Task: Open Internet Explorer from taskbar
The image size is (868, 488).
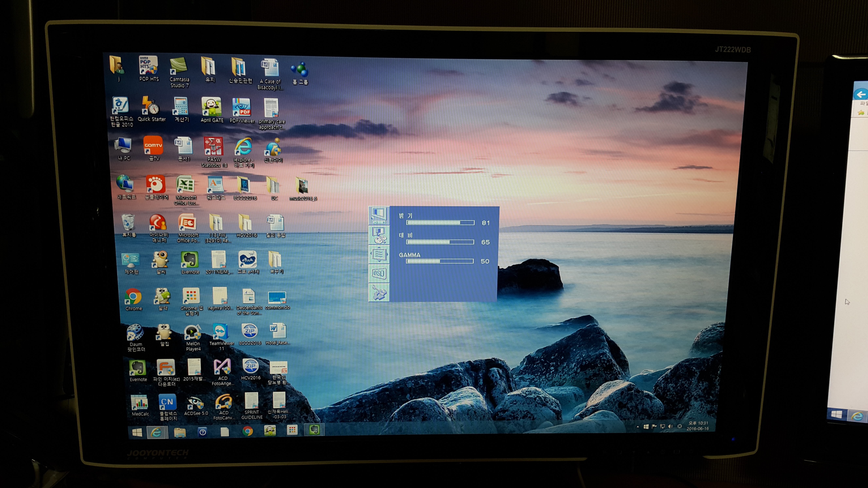Action: point(156,432)
